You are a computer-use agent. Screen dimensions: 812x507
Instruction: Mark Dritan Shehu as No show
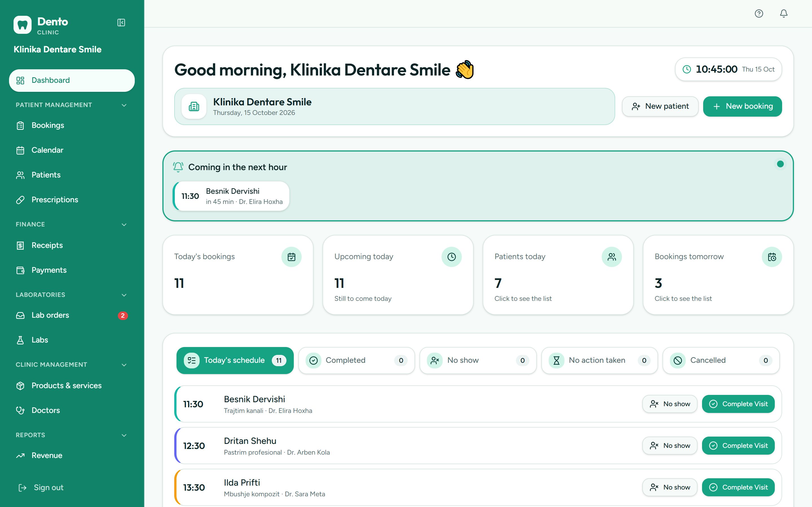pos(670,446)
